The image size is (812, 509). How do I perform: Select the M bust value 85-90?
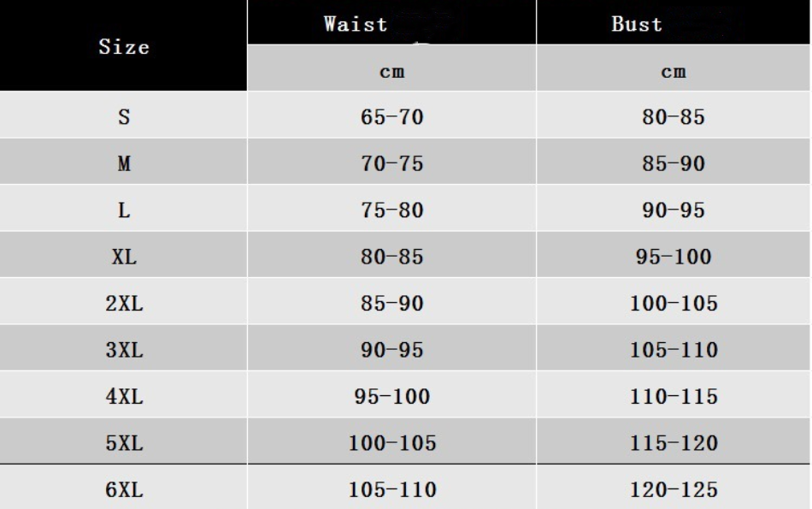coord(674,163)
